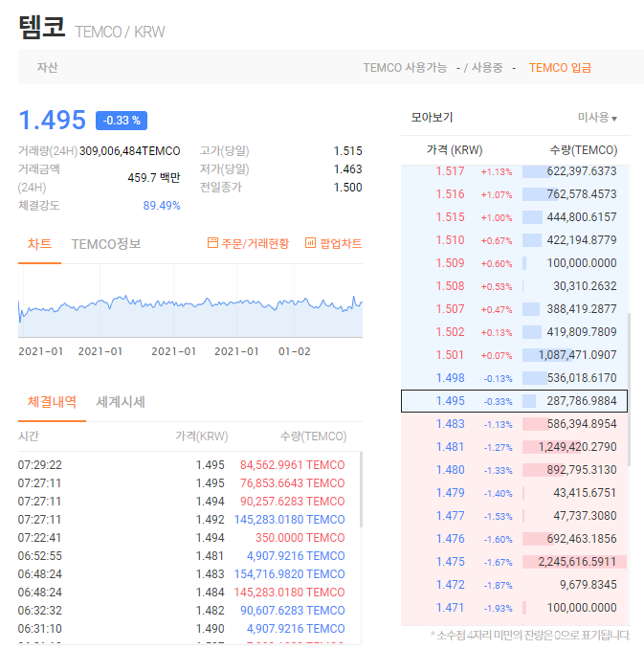This screenshot has height=649, width=644.
Task: Click trade quantity 76,853.6643 TEMCO
Action: (292, 483)
